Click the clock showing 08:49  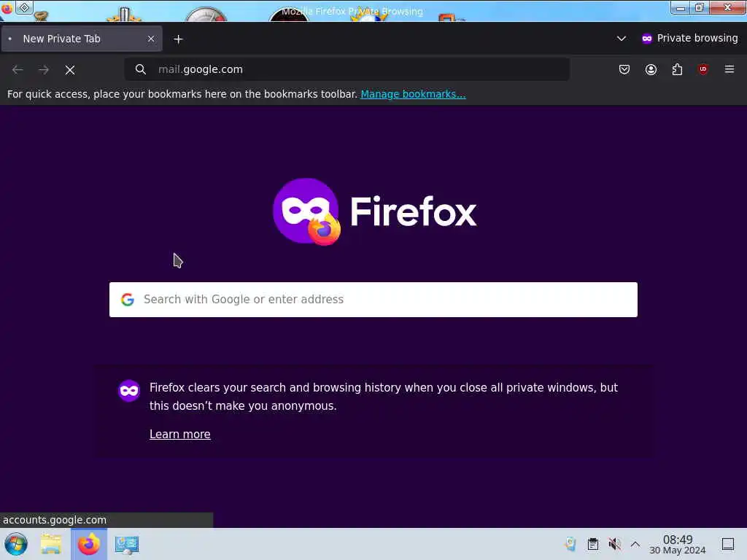click(x=678, y=544)
